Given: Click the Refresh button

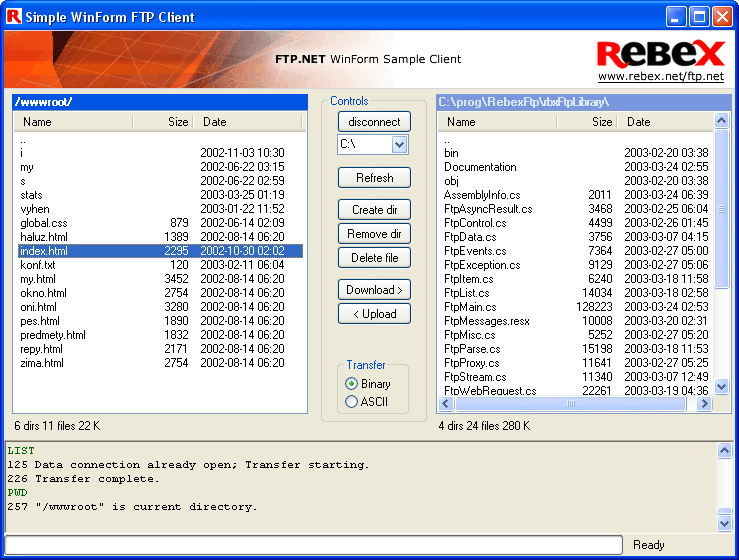Looking at the screenshot, I should point(374,178).
